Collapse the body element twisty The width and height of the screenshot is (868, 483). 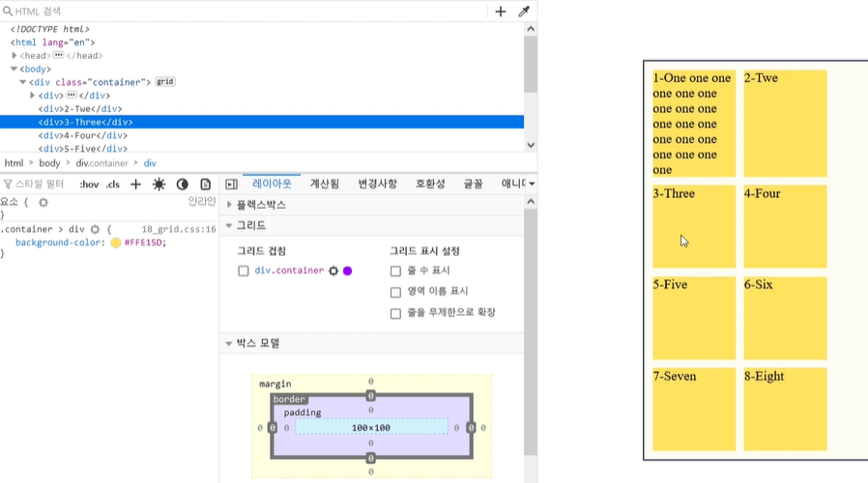point(14,69)
